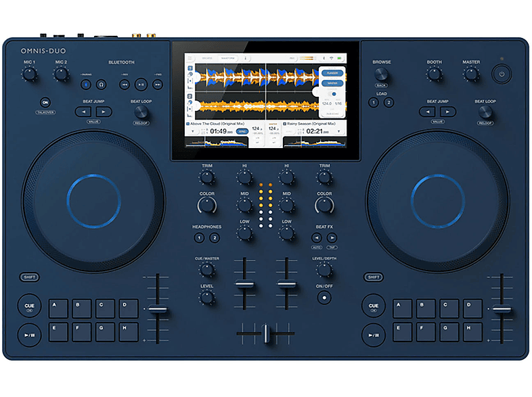
Task: Hit the Bluetooth fast-forward button
Action: pos(158,85)
